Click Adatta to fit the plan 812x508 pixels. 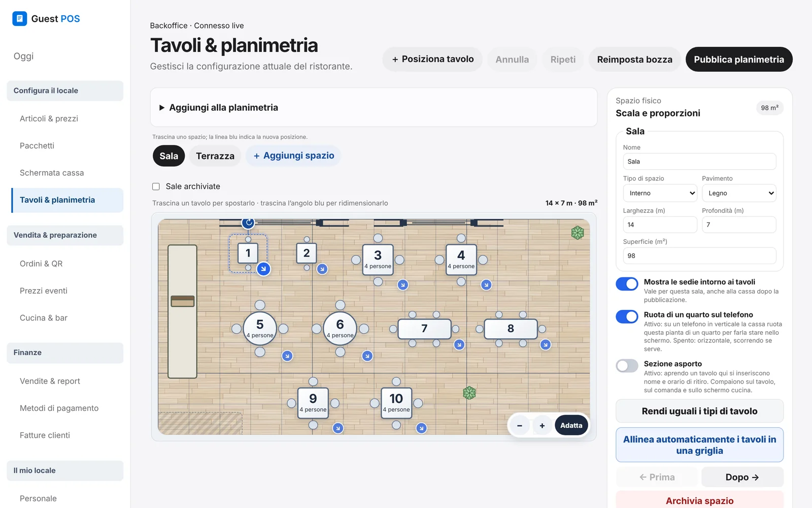pos(571,426)
